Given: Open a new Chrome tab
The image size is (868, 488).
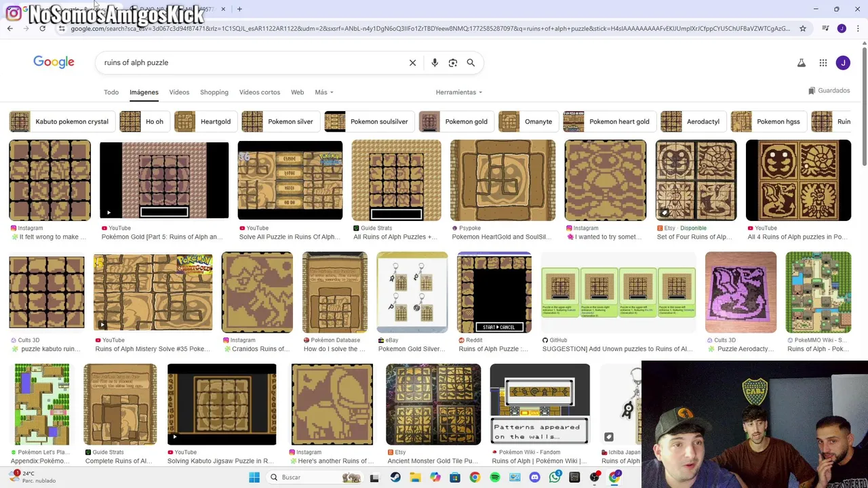Looking at the screenshot, I should 239,9.
